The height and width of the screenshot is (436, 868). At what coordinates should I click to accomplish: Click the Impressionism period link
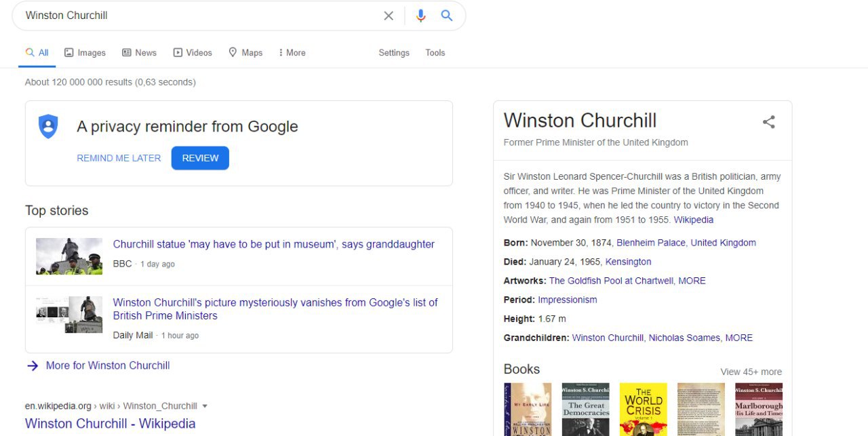568,300
